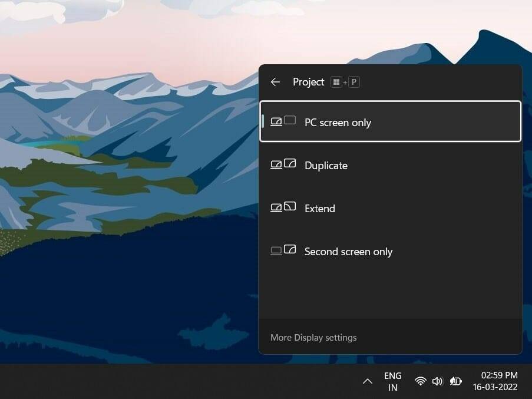Click the Extend displays icon

(283, 207)
